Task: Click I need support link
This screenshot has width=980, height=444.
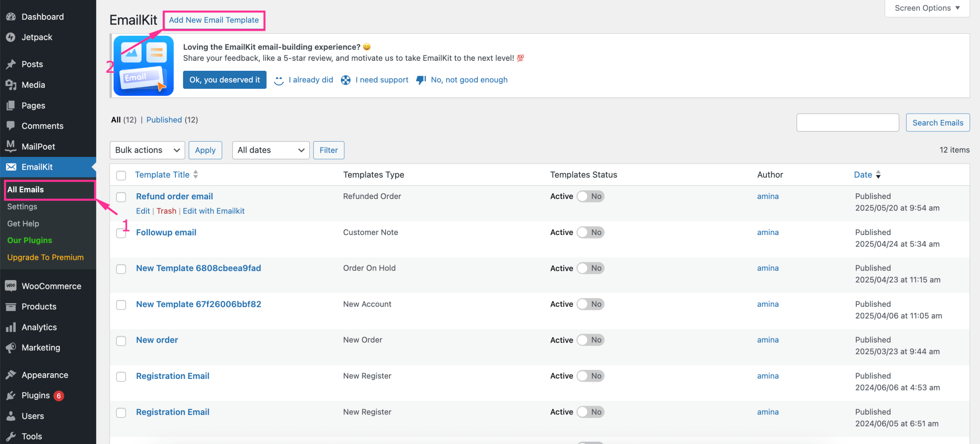Action: click(x=382, y=80)
